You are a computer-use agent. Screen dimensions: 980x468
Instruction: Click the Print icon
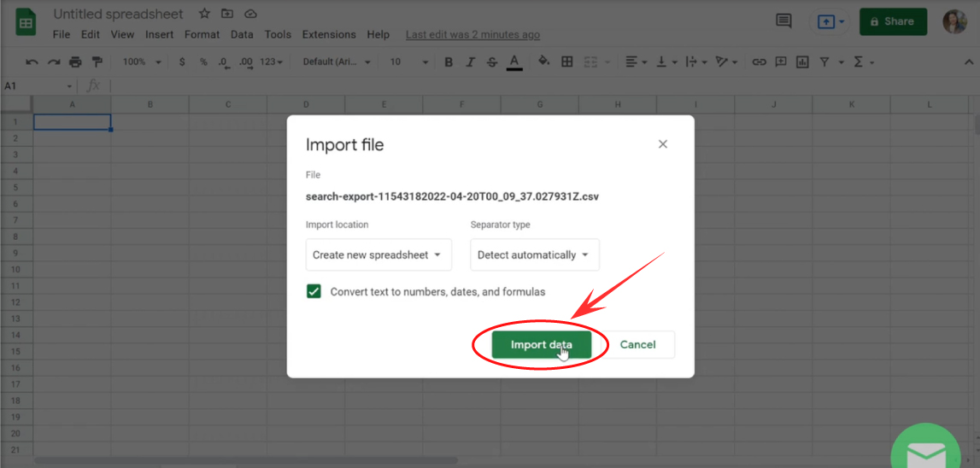pyautogui.click(x=76, y=61)
